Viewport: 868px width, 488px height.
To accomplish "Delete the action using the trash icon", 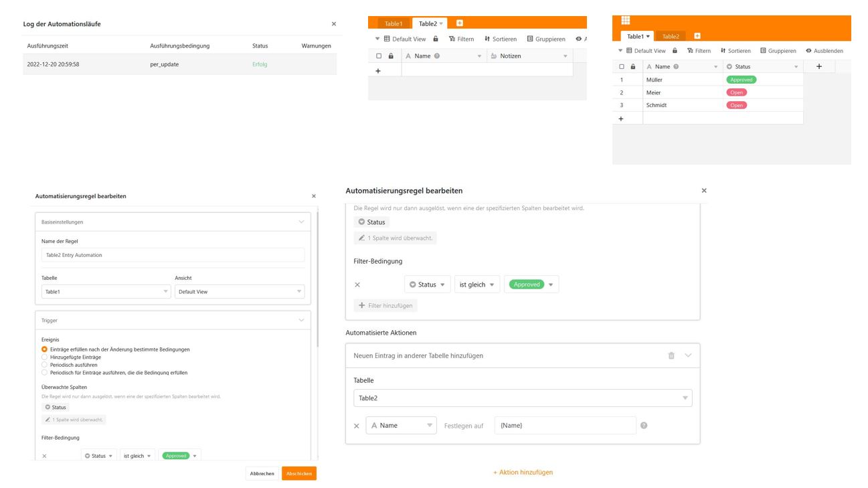I will pyautogui.click(x=671, y=355).
